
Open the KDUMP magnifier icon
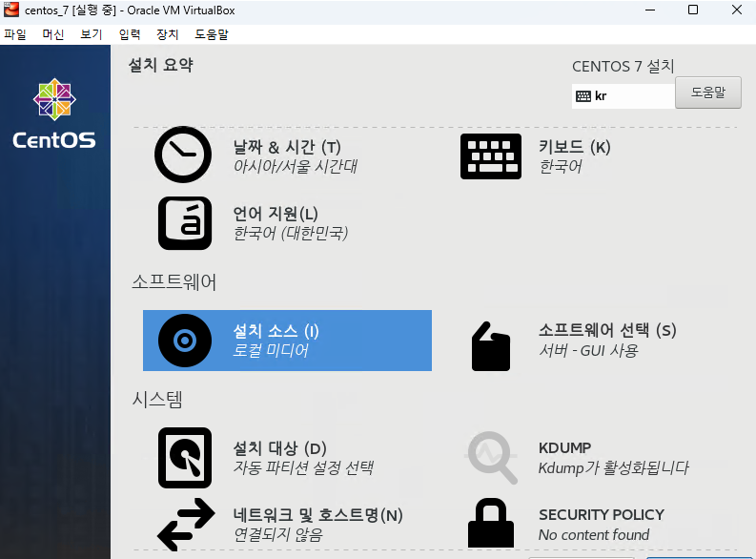click(491, 457)
